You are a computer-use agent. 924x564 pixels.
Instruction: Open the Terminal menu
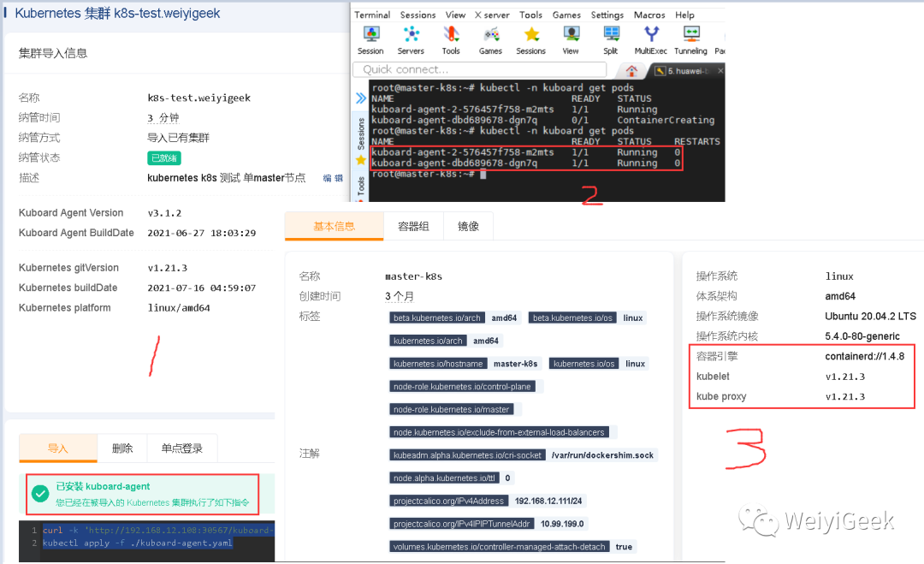coord(372,15)
